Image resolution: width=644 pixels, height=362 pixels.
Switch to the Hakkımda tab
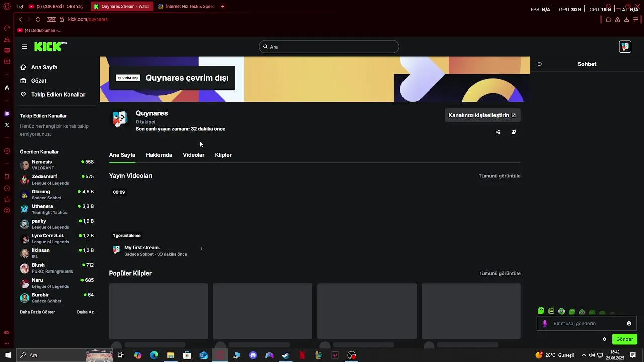click(159, 155)
